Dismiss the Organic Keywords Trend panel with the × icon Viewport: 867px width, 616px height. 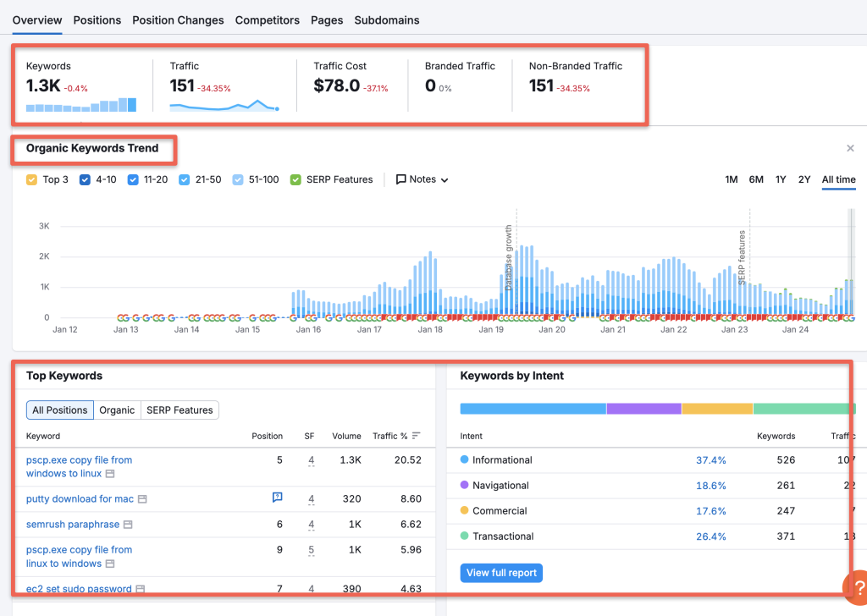pos(850,147)
